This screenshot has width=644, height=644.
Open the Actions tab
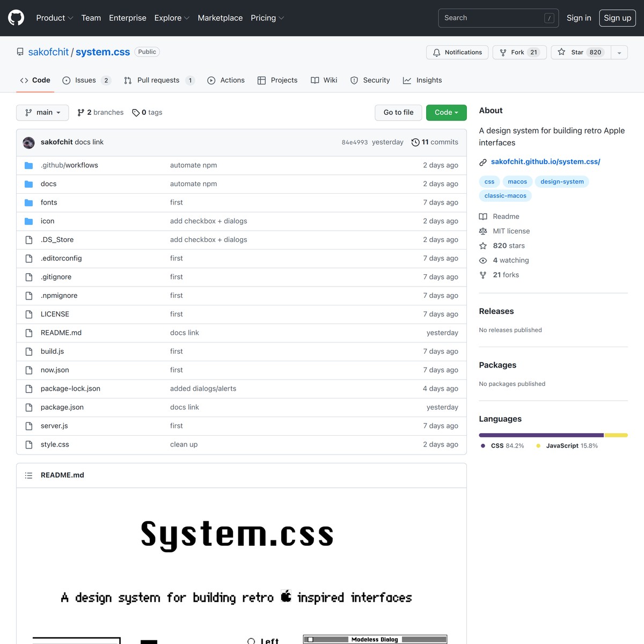click(x=226, y=80)
